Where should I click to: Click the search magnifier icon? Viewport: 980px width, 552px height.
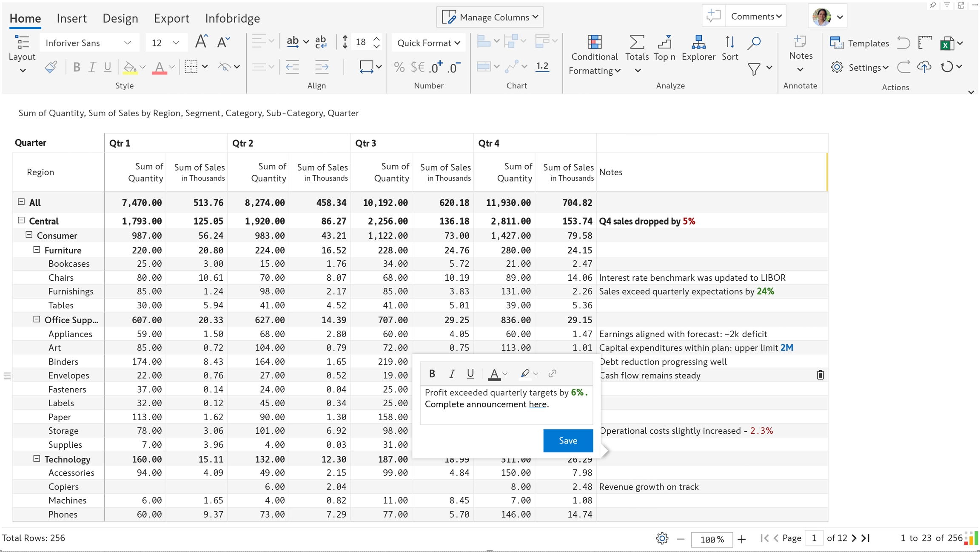[754, 43]
